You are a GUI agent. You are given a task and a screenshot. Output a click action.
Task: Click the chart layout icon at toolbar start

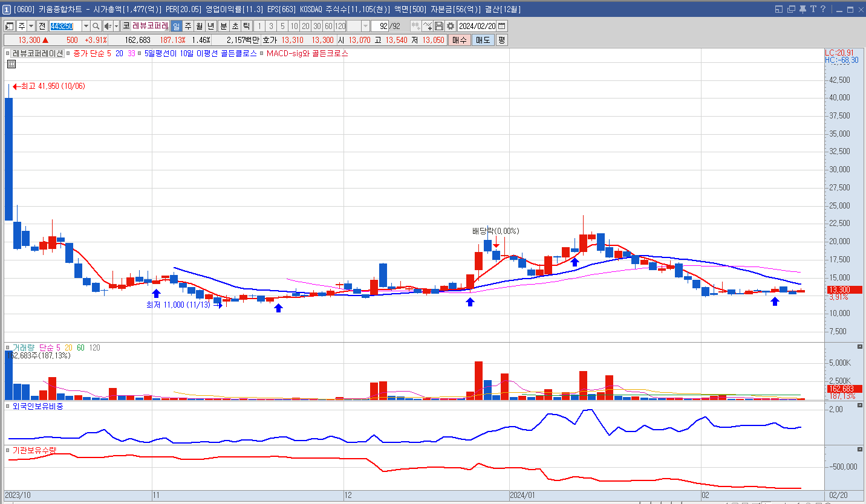[x=10, y=26]
